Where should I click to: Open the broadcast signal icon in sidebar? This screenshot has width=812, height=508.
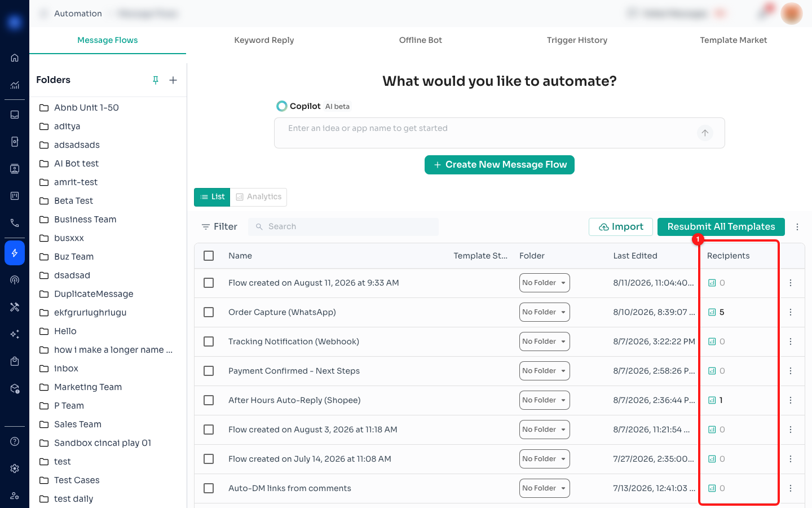pyautogui.click(x=15, y=280)
